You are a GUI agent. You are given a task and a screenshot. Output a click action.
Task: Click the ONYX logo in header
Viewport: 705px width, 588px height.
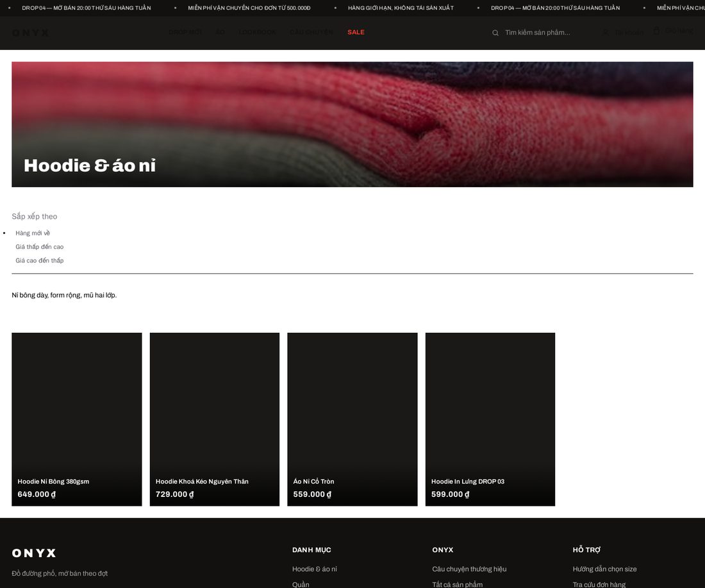pyautogui.click(x=31, y=33)
